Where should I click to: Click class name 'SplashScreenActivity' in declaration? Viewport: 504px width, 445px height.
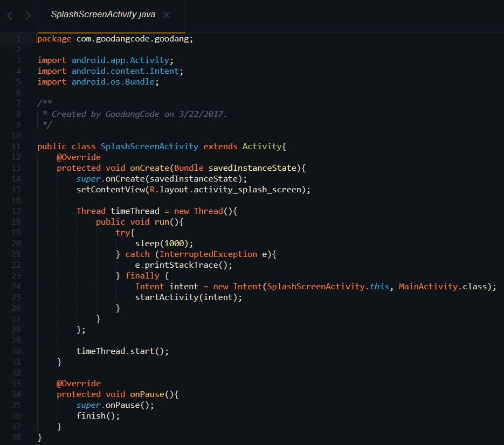(149, 147)
